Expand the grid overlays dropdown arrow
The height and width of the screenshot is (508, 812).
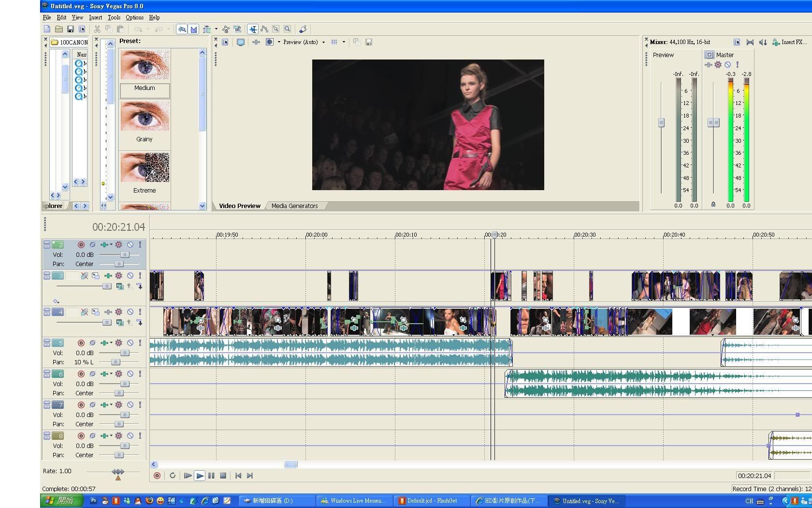[x=344, y=42]
